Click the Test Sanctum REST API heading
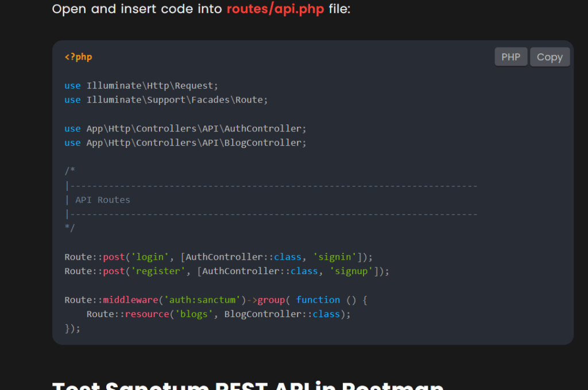The width and height of the screenshot is (588, 390). click(247, 385)
